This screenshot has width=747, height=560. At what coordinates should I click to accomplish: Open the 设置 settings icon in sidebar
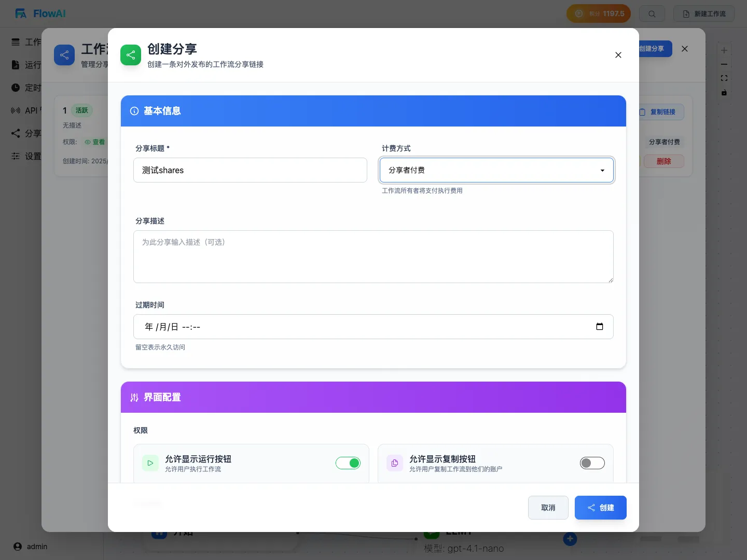tap(16, 156)
